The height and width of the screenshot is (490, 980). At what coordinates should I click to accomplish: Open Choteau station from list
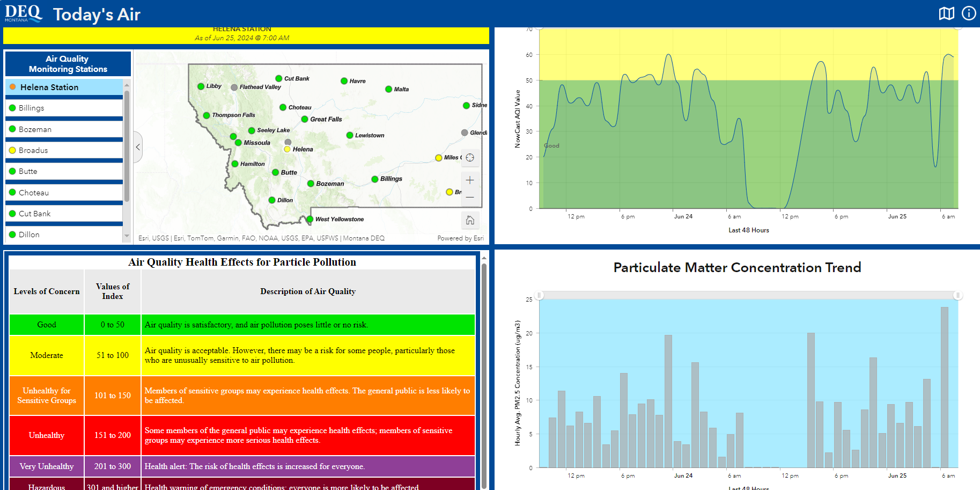pyautogui.click(x=33, y=193)
